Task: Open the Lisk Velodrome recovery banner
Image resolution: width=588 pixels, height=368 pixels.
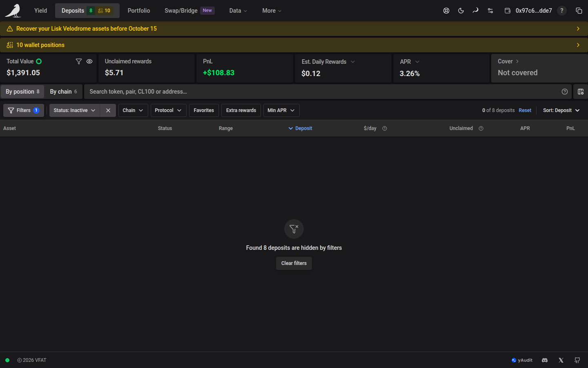Action: point(294,29)
